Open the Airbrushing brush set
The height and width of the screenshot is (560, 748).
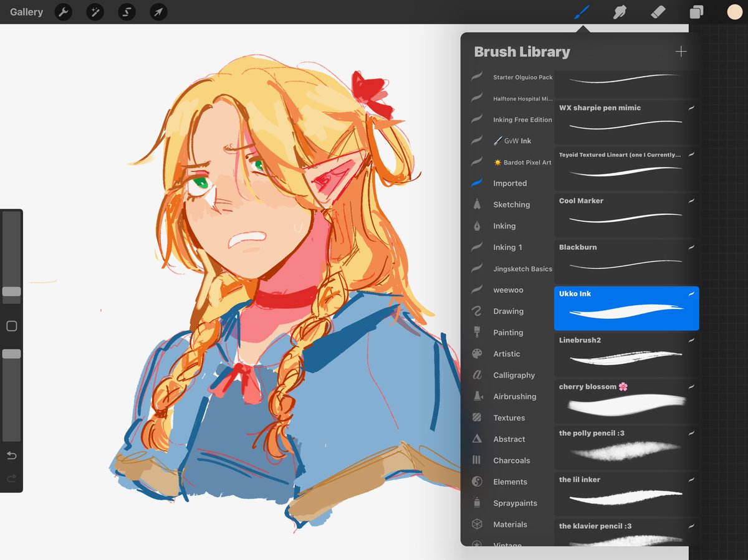click(511, 396)
